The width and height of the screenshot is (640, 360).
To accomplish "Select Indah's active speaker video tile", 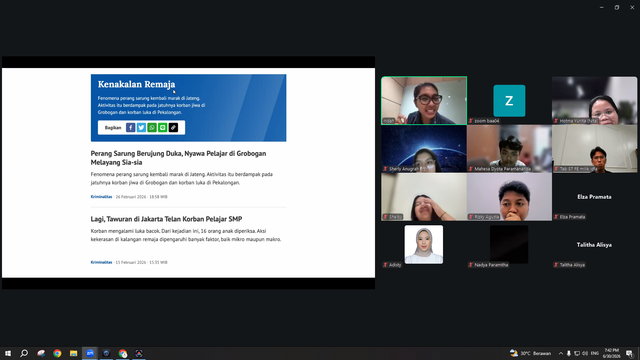I will pyautogui.click(x=424, y=100).
